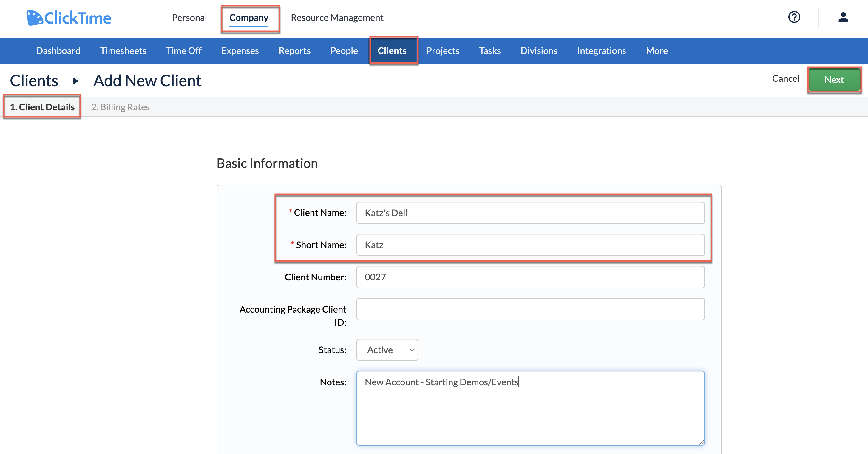Open the Status dropdown set to Active
The height and width of the screenshot is (454, 868).
(387, 350)
